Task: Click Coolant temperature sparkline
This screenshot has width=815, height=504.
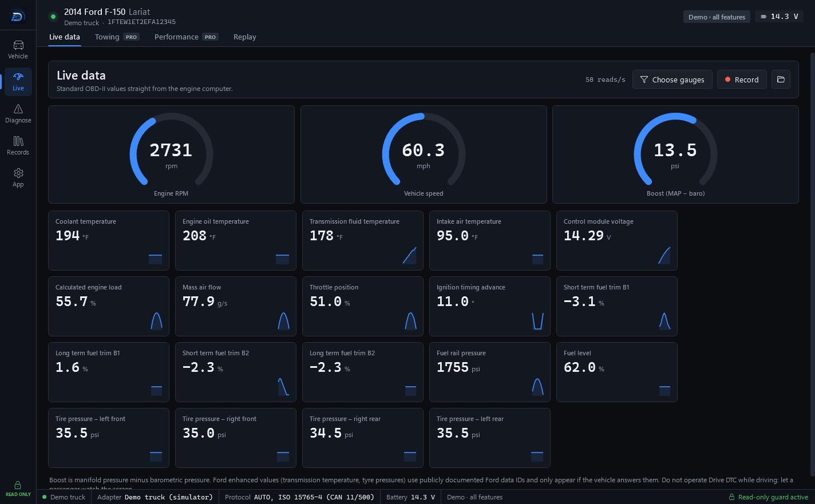Action: (x=155, y=259)
